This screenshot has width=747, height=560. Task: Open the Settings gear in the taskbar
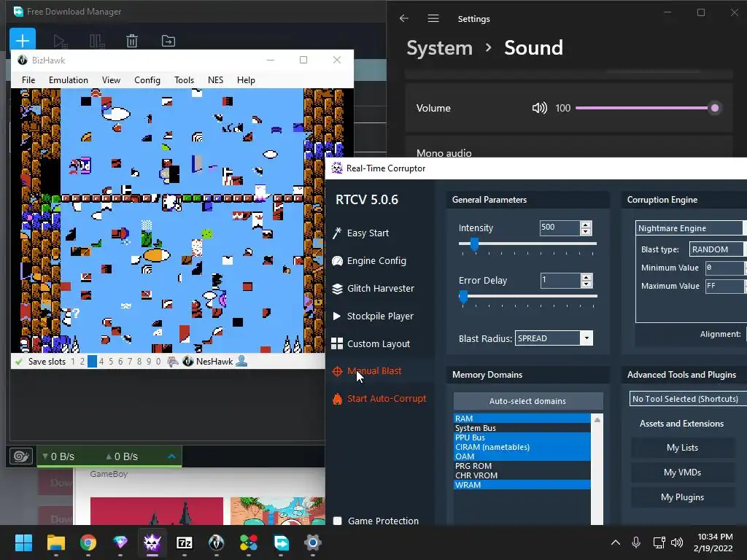[313, 542]
